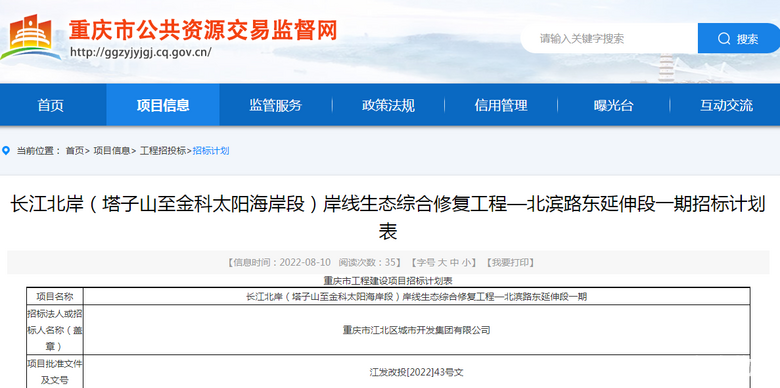Open the 互动交流 navigation tab
780x388 pixels.
click(x=726, y=105)
